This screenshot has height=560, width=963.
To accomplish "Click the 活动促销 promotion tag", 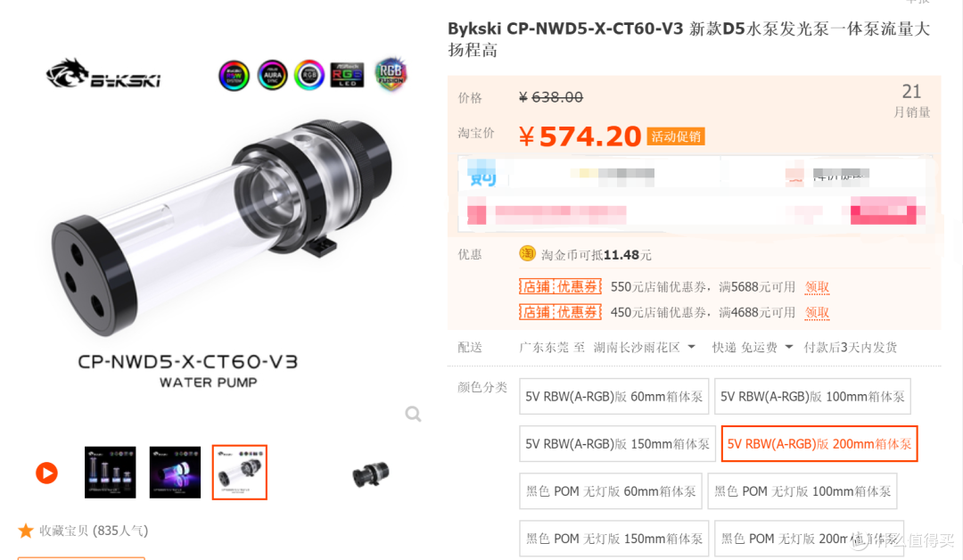I will coord(676,136).
